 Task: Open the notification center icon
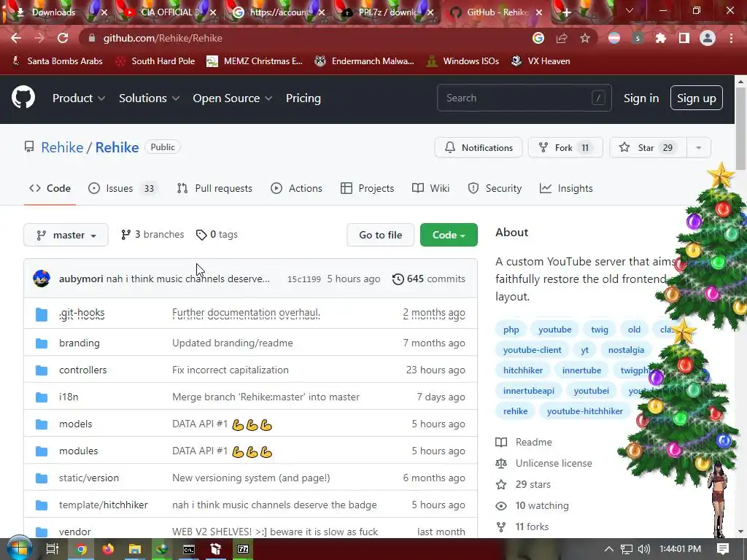(723, 549)
